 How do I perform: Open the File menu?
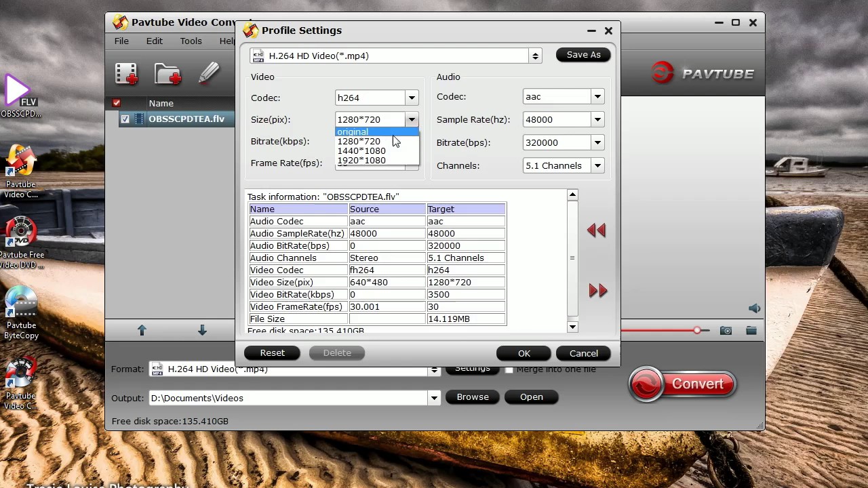121,41
